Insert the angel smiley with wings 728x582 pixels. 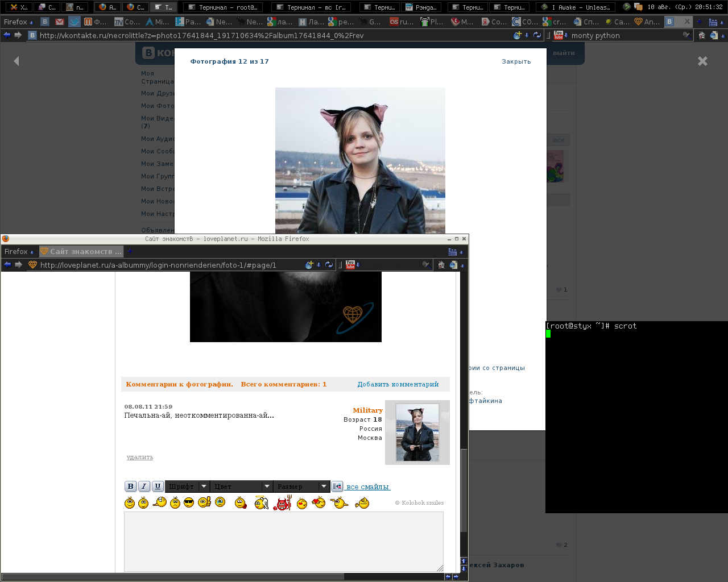click(x=261, y=502)
